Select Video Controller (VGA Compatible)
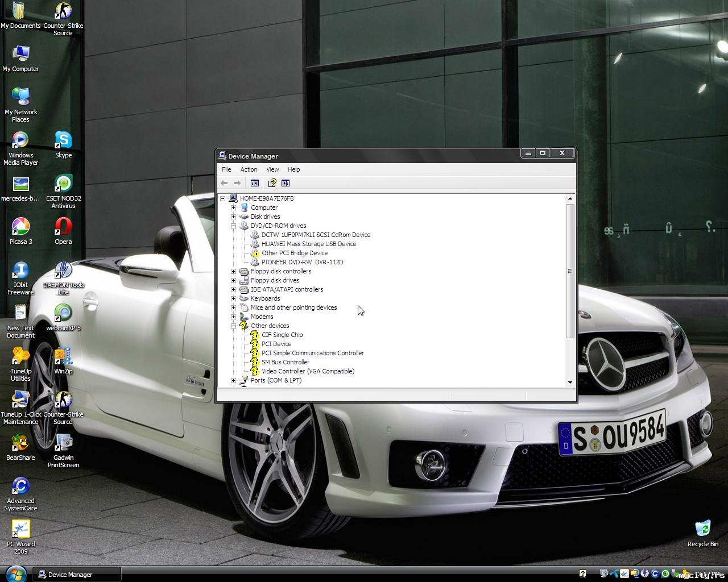The height and width of the screenshot is (582, 728). 308,371
